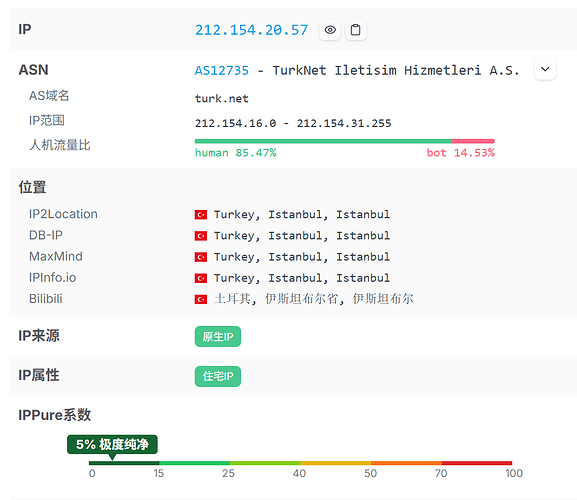Viewport: 577px width, 500px height.
Task: Click the IP range 212.154.16.0 text
Action: pyautogui.click(x=236, y=123)
